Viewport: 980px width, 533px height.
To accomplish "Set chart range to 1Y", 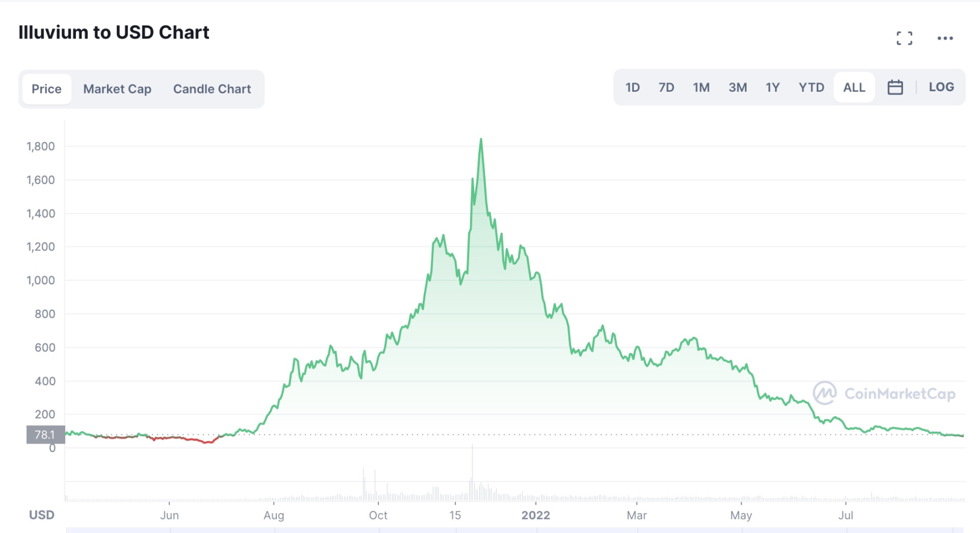I will pyautogui.click(x=773, y=87).
